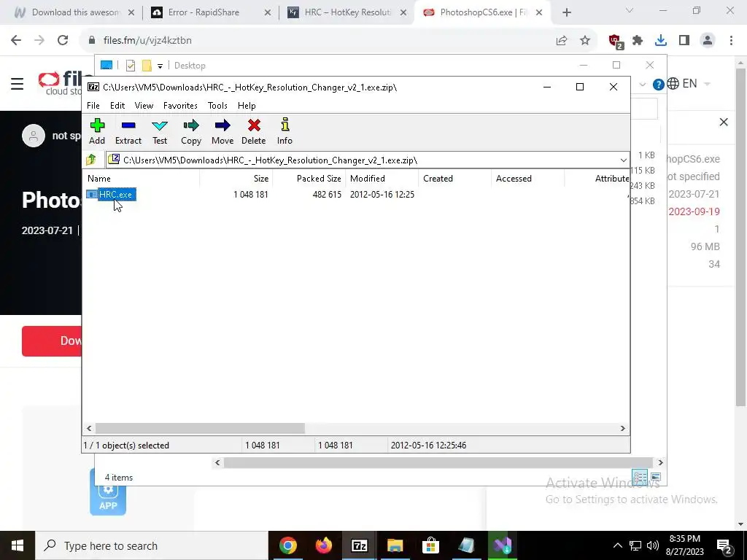Open a new browser tab

[566, 12]
